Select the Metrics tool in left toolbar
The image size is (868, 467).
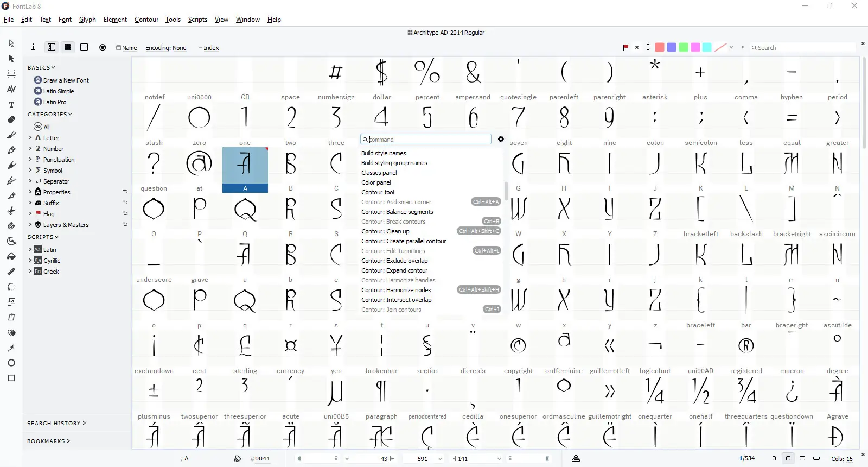coord(11,74)
